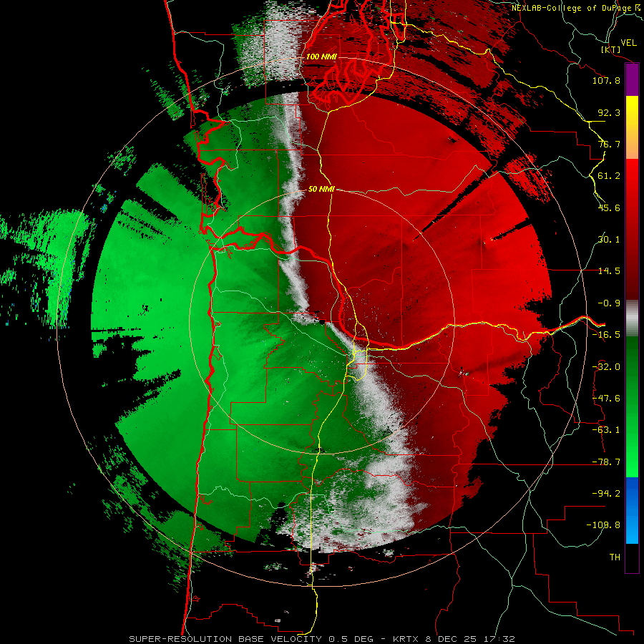644x644 pixels.
Task: Click the yellow-orange segment of the color bar
Action: [632, 127]
